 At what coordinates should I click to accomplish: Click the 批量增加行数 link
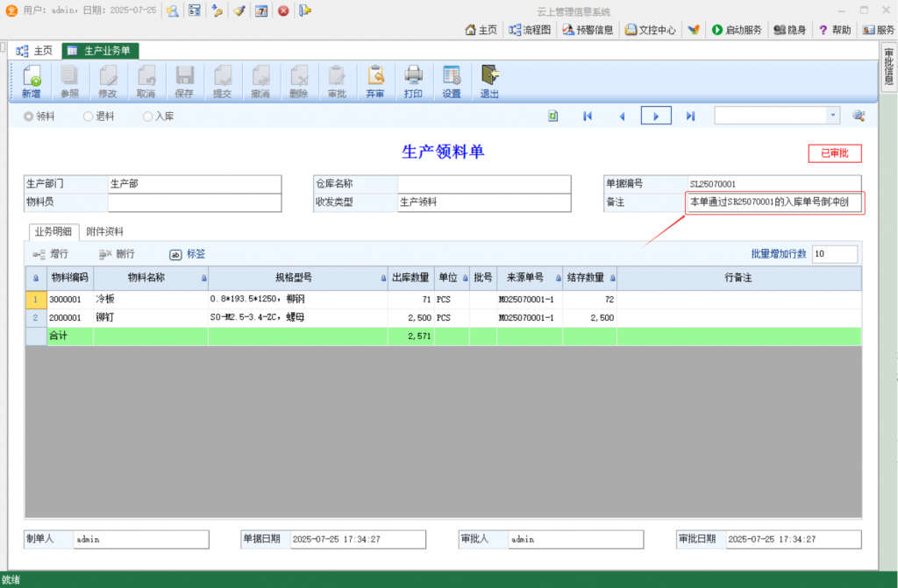coord(779,253)
